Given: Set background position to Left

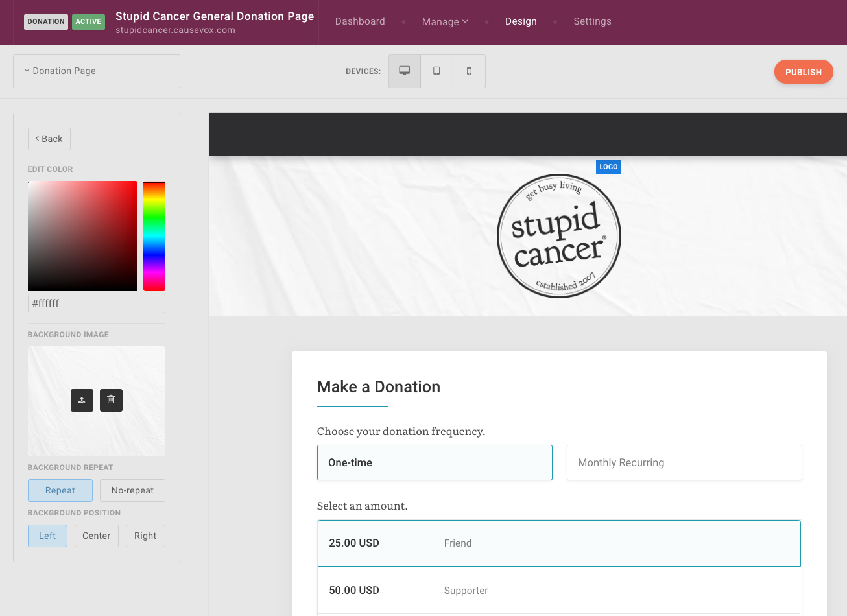Looking at the screenshot, I should 47,536.
